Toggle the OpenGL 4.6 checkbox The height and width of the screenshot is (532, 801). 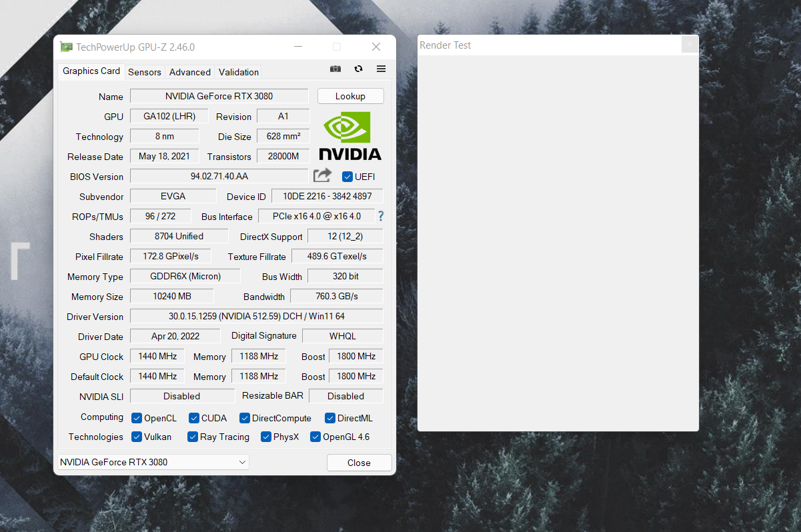[x=315, y=437]
